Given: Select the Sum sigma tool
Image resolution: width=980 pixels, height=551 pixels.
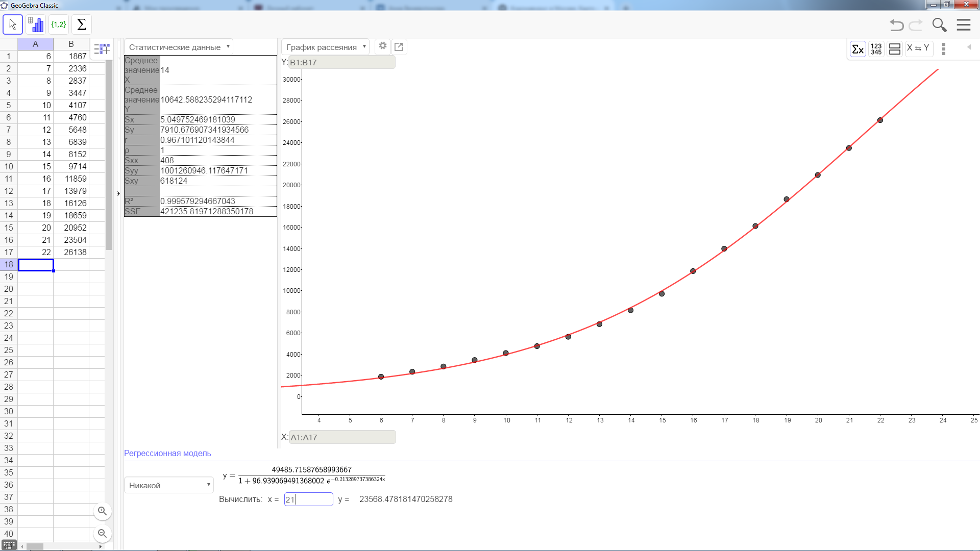Looking at the screenshot, I should 82,24.
